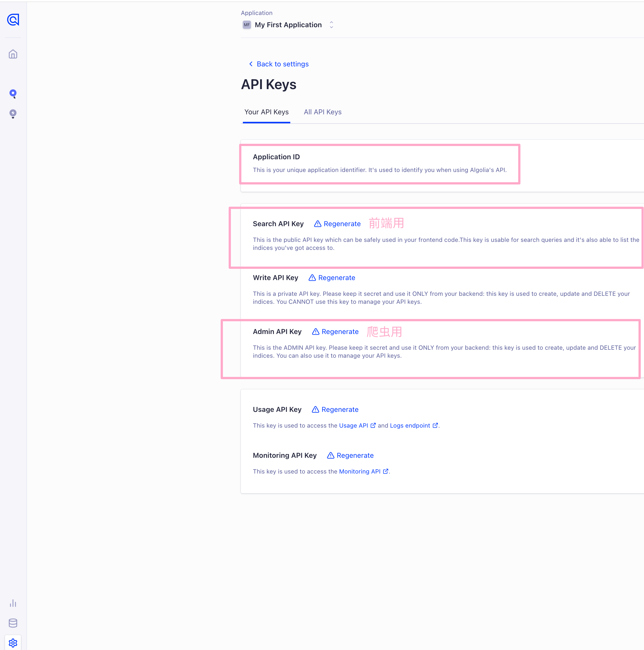The height and width of the screenshot is (650, 644).
Task: Select Your API Keys tab
Action: tap(266, 112)
